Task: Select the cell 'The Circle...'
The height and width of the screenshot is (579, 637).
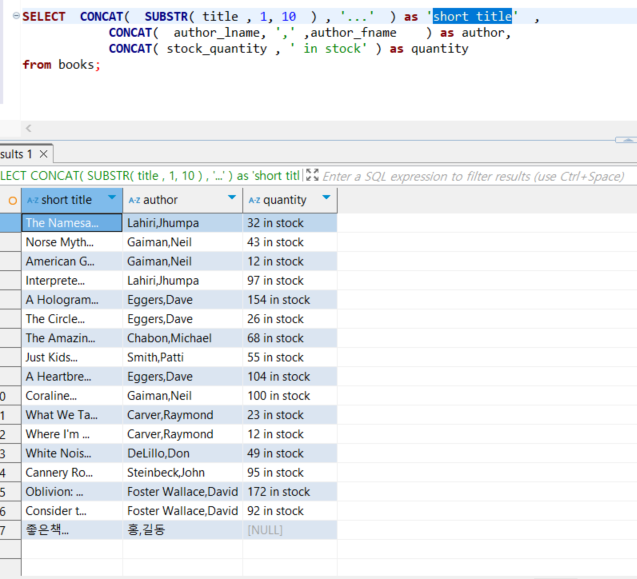Action: tap(72, 319)
